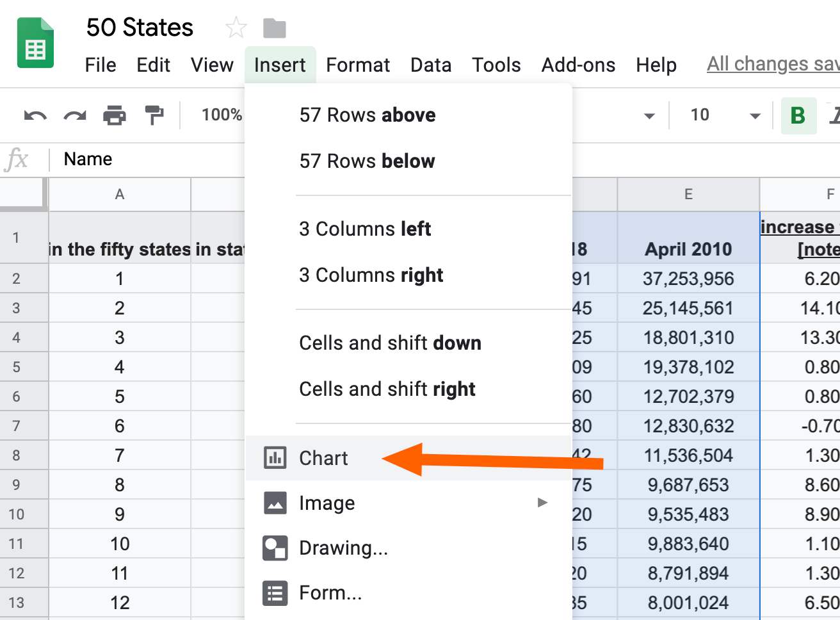The height and width of the screenshot is (620, 840).
Task: Select column E header
Action: click(x=688, y=195)
